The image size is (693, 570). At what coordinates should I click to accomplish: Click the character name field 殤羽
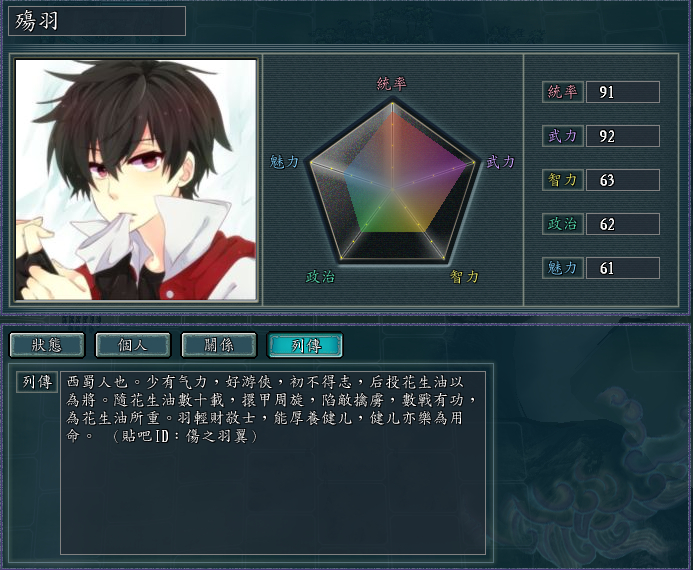(97, 21)
